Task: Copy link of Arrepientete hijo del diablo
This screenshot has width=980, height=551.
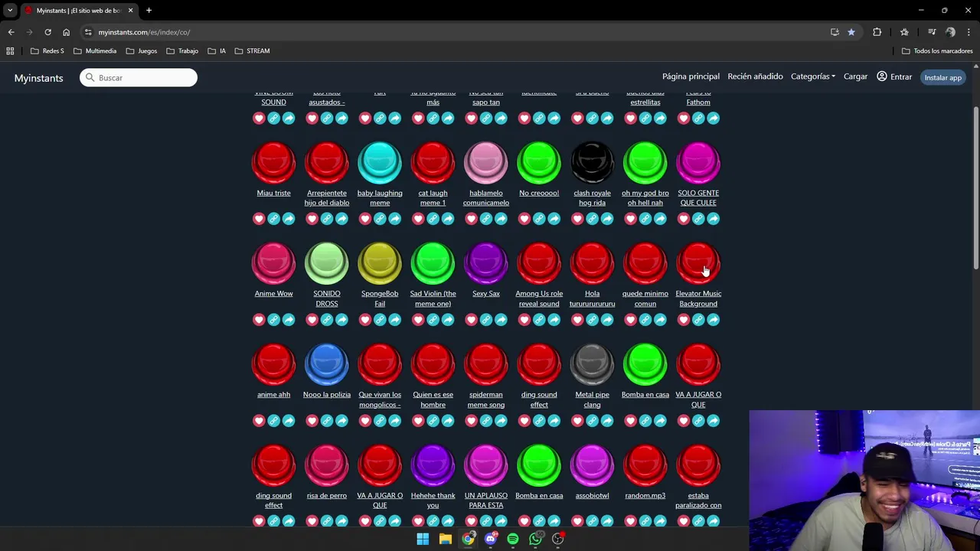Action: click(x=327, y=219)
